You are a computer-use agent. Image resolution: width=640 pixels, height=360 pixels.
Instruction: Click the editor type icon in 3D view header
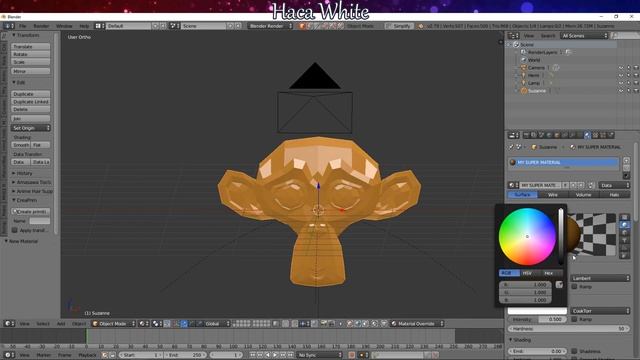point(8,324)
